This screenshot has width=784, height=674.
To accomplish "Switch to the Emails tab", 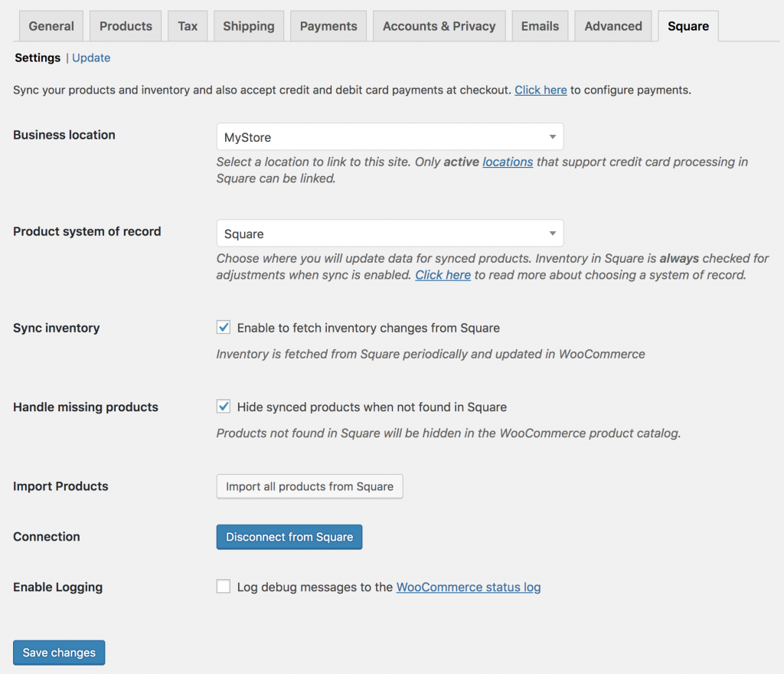I will pyautogui.click(x=540, y=26).
